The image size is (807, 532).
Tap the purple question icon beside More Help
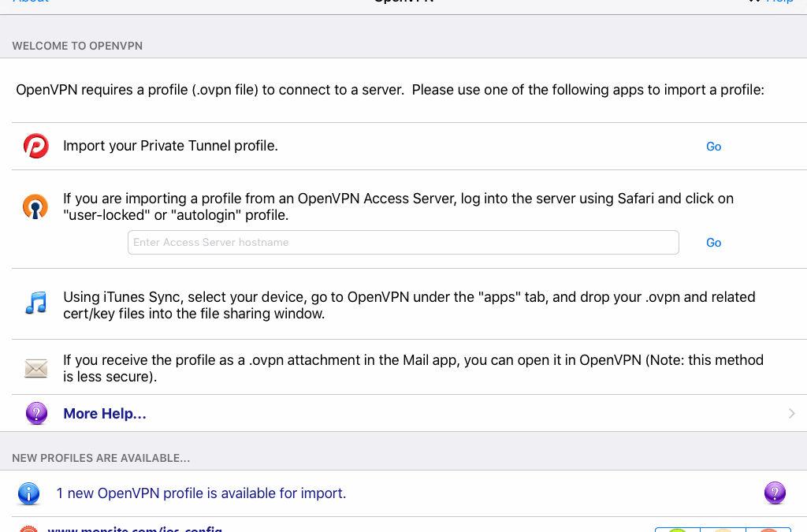coord(36,413)
